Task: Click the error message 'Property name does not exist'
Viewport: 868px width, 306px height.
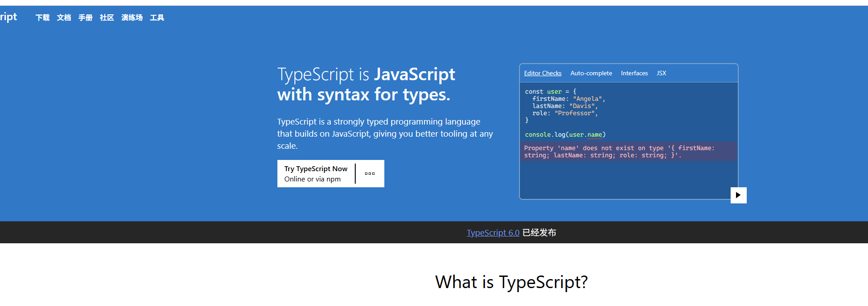Action: tap(628, 151)
